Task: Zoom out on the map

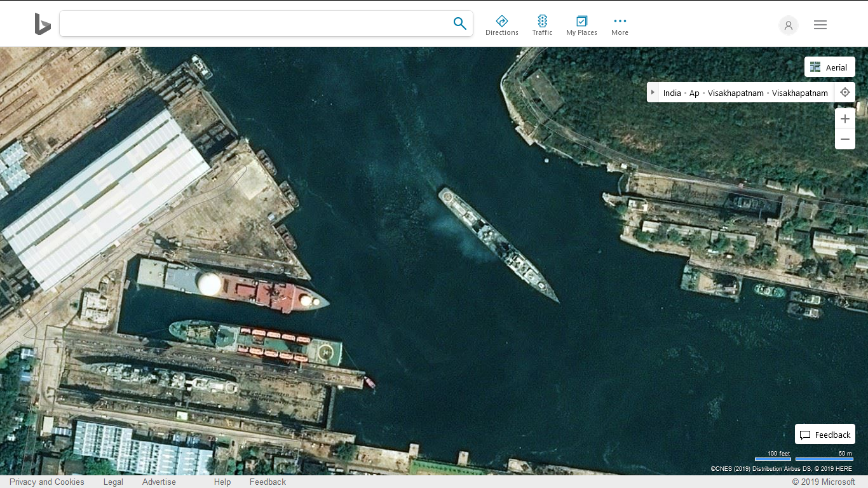Action: tap(845, 139)
